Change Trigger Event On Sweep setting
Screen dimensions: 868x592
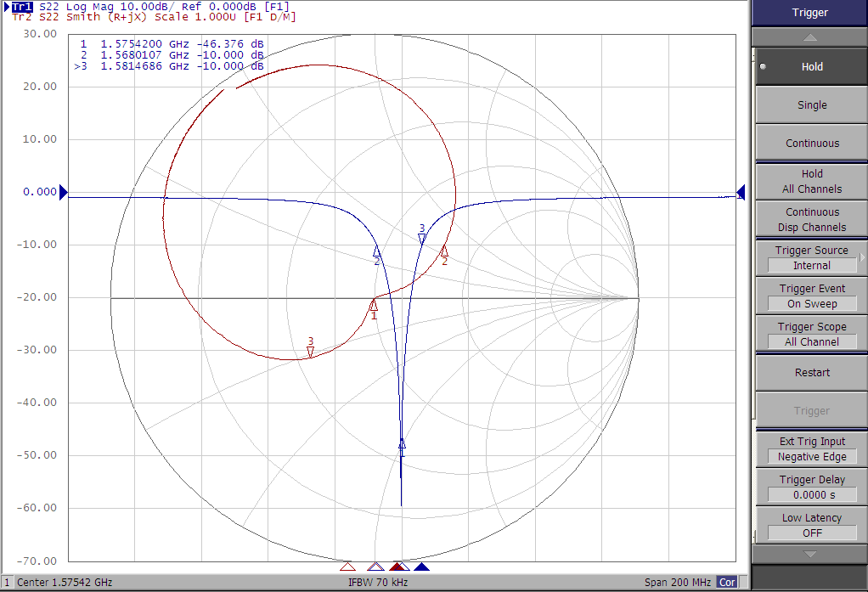coord(811,296)
